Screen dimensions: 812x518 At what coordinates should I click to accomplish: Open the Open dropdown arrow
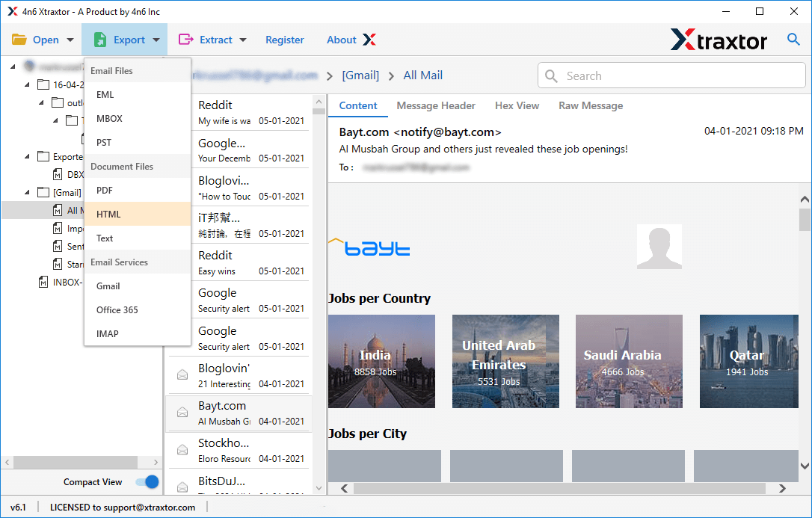(x=70, y=40)
